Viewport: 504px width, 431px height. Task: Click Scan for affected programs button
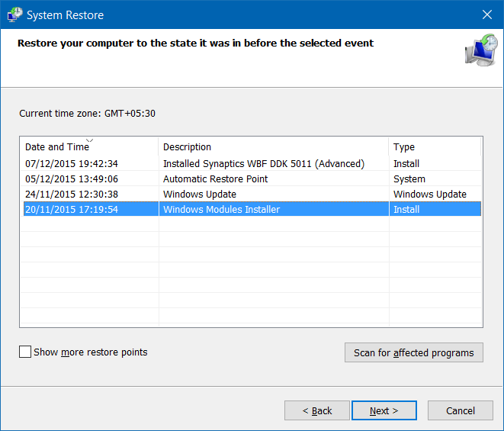point(414,352)
